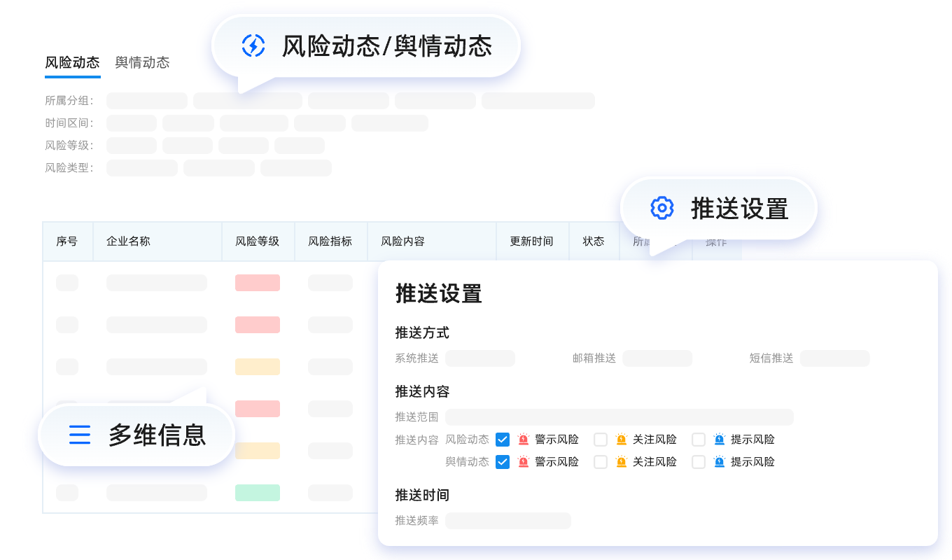Select the 风险动态 tab
This screenshot has width=952, height=560.
(x=72, y=62)
